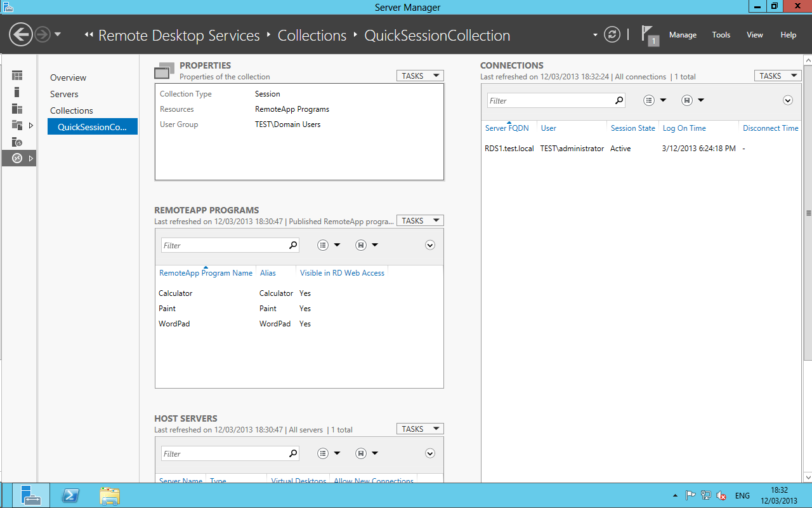Open the Collections page
This screenshot has width=812, height=508.
[x=72, y=110]
